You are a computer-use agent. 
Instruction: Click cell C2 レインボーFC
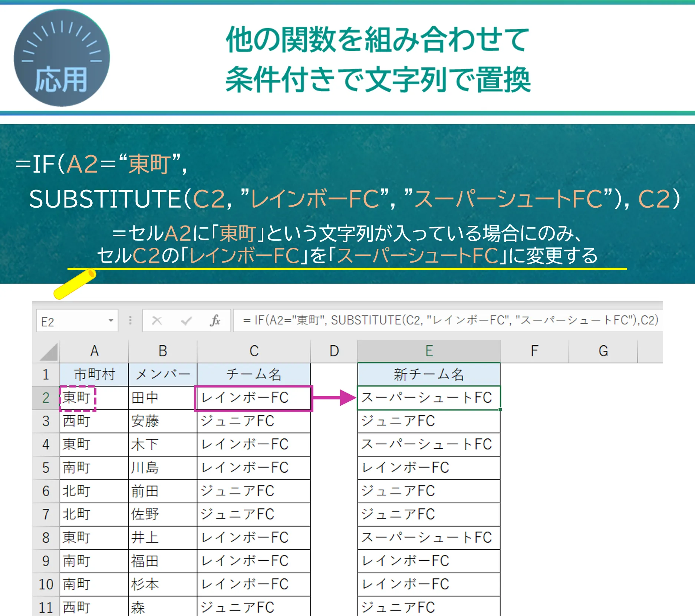pyautogui.click(x=254, y=398)
